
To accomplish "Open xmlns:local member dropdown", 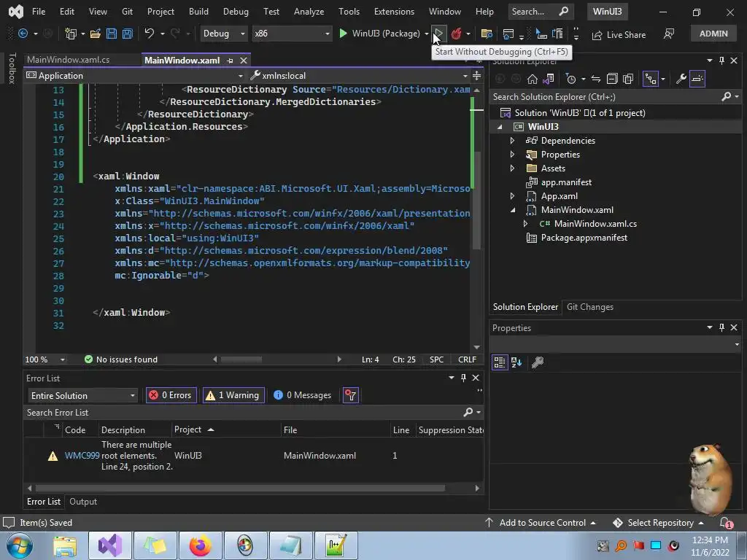I will click(359, 76).
